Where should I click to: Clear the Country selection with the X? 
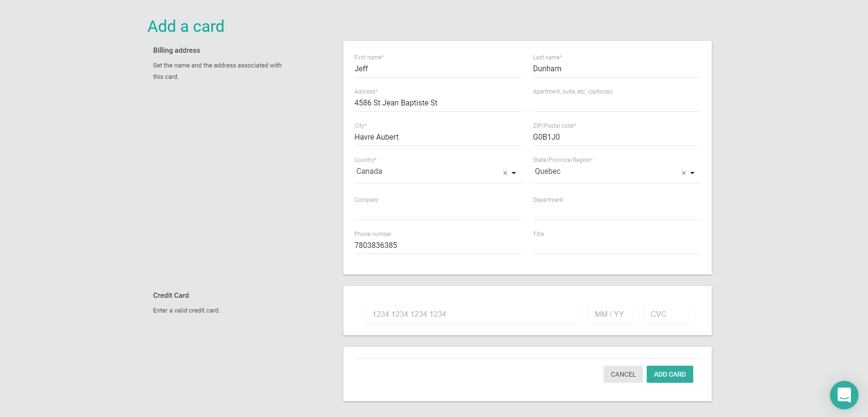coord(505,173)
